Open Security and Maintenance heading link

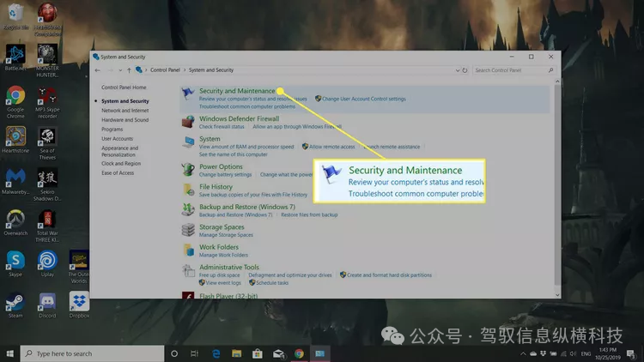click(x=237, y=91)
